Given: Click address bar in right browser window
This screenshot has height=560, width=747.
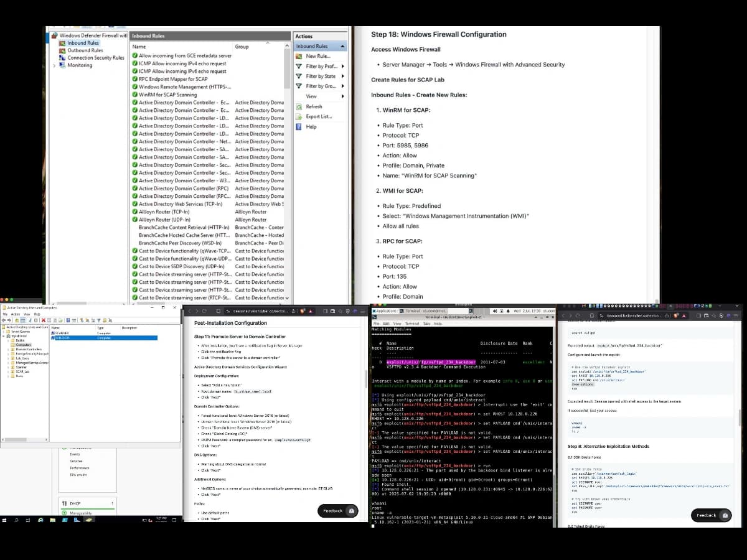Looking at the screenshot, I should coord(632,315).
